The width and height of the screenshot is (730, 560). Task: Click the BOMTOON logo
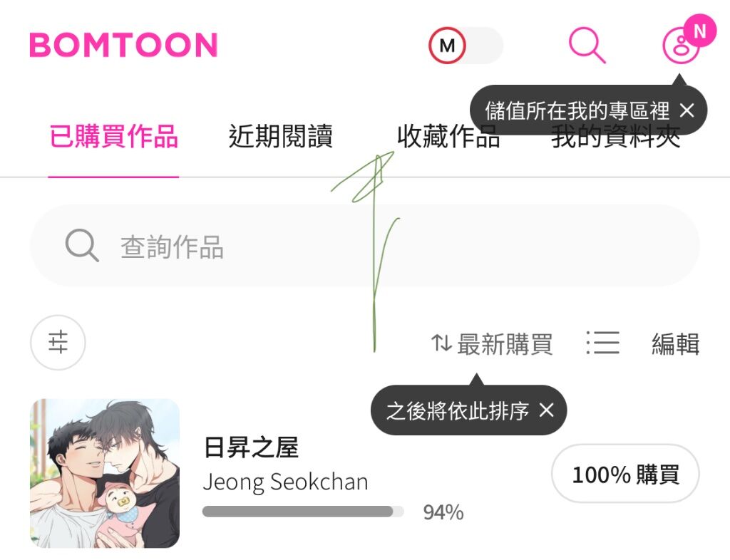[x=123, y=45]
